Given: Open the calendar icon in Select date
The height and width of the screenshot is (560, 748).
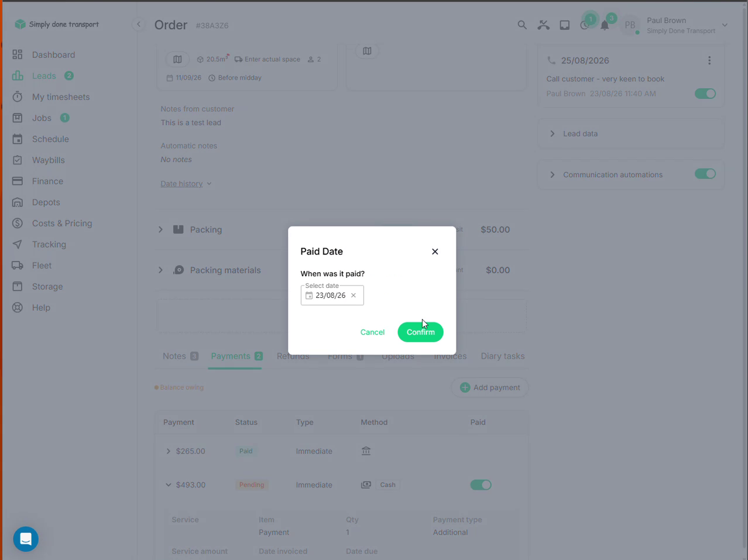Looking at the screenshot, I should (309, 296).
